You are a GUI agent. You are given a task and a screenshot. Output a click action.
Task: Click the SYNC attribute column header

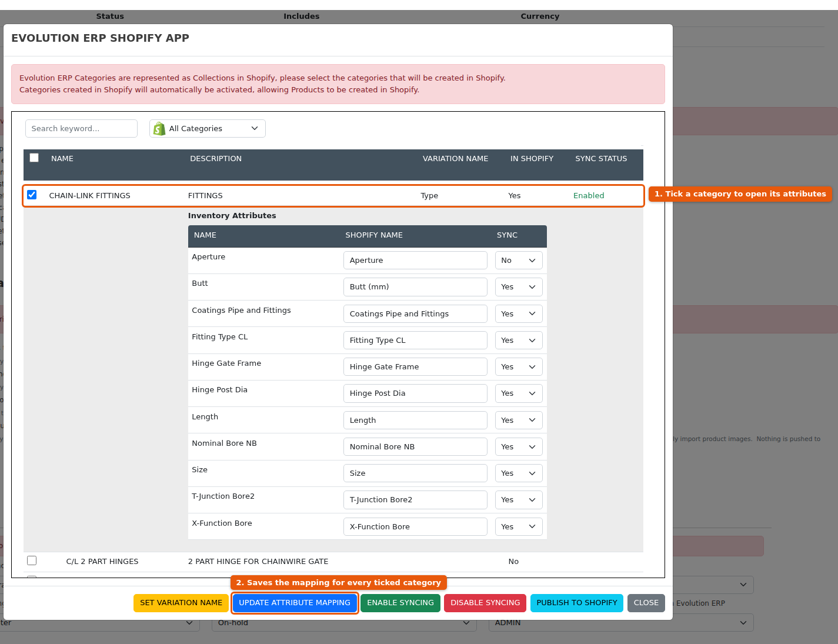tap(507, 235)
